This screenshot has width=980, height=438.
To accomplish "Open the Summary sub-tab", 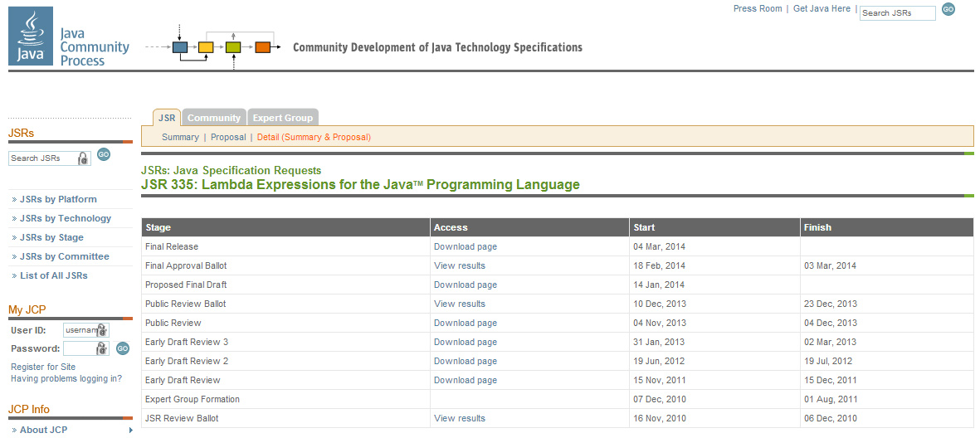I will [x=180, y=137].
